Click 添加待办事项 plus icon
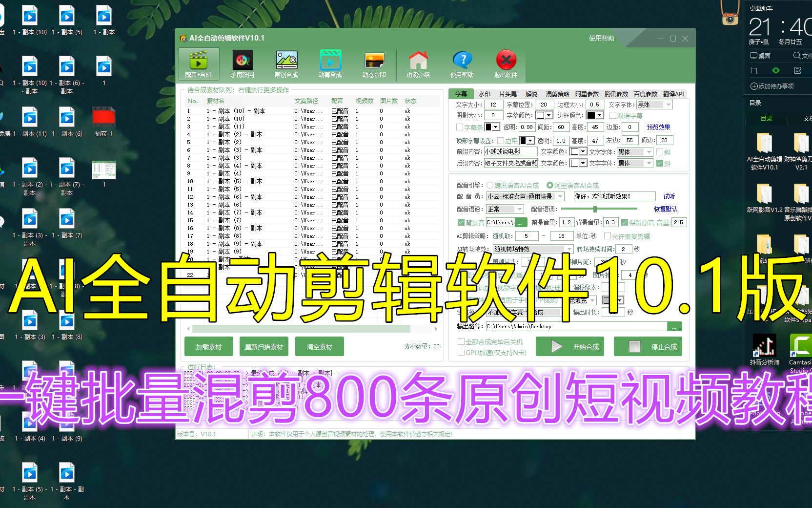Viewport: 812px width, 508px height. click(754, 86)
